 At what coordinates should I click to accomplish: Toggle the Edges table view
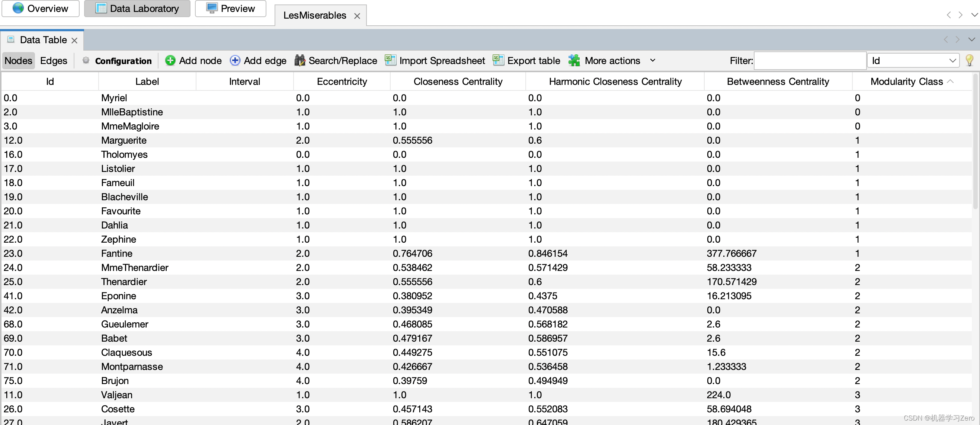[54, 61]
